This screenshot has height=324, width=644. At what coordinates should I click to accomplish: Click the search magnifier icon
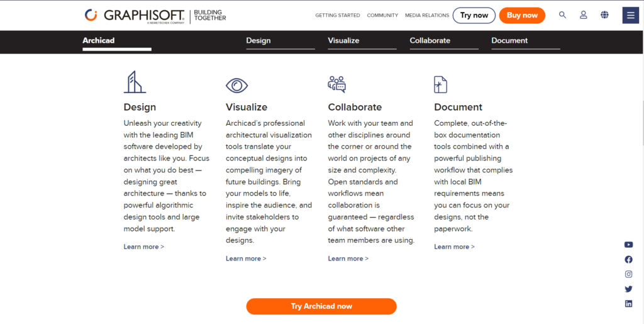562,15
